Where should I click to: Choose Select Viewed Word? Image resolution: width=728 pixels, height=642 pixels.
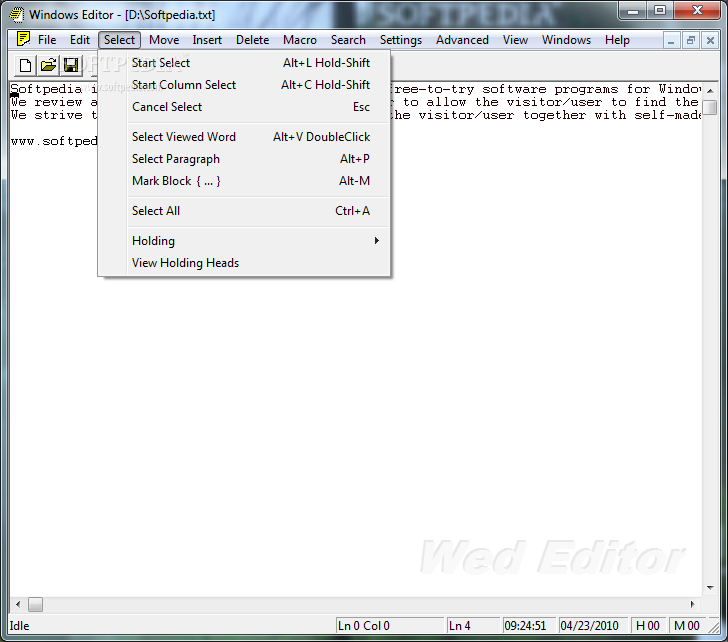click(244, 137)
